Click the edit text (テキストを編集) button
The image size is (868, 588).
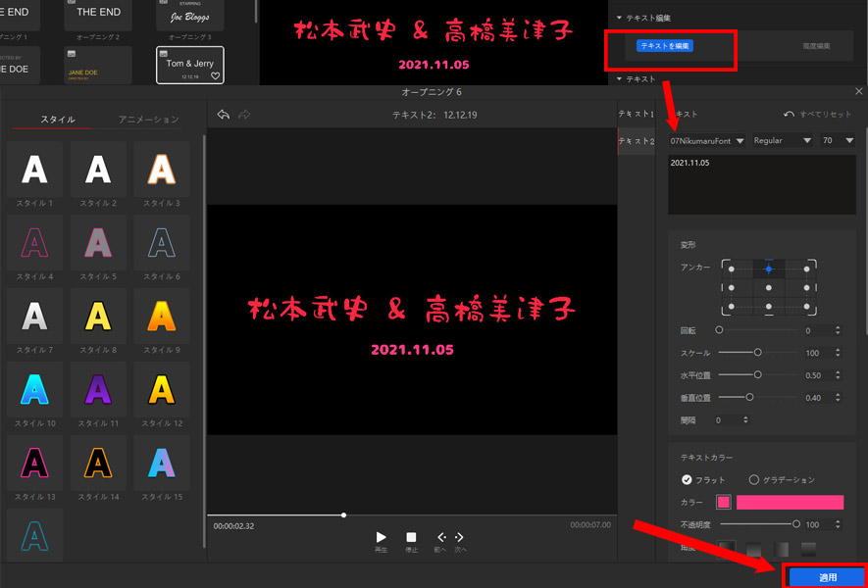click(x=665, y=46)
